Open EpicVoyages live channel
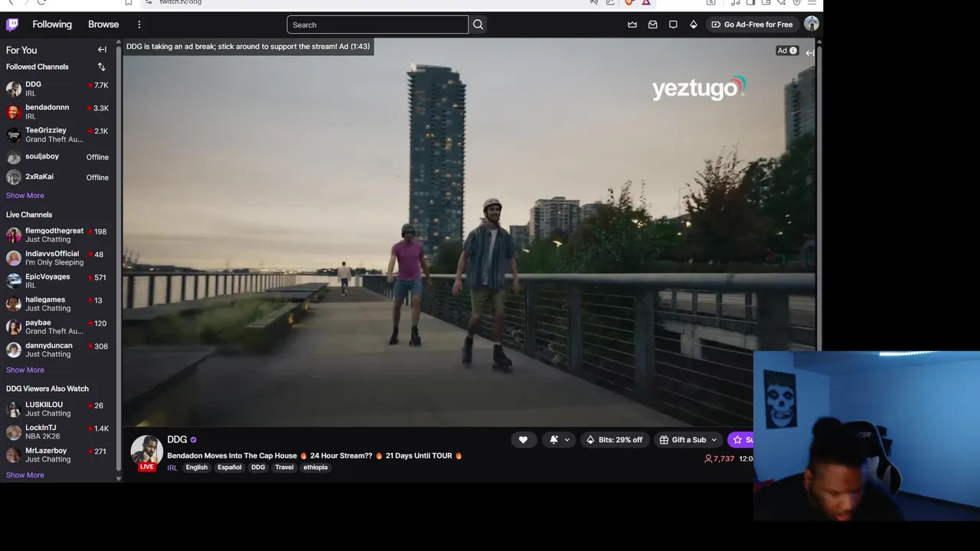This screenshot has width=980, height=551. (57, 281)
